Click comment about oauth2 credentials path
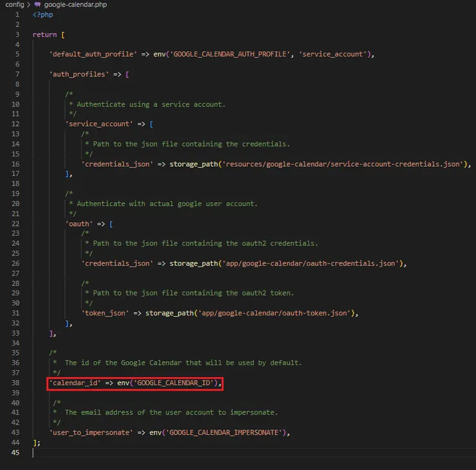 (205, 243)
